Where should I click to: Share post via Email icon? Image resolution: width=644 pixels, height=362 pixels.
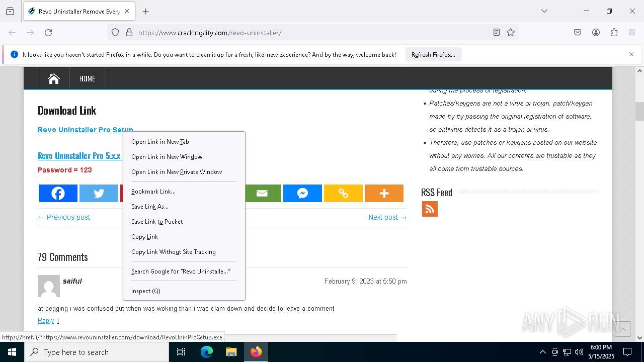262,194
